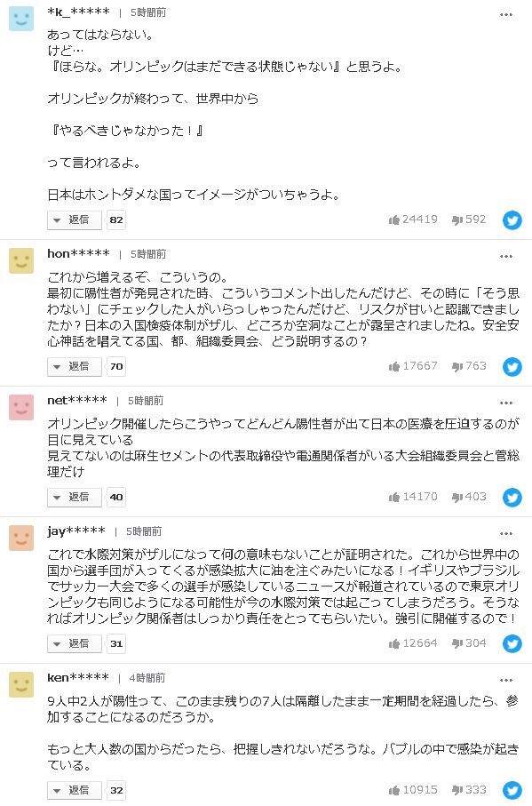Share the *k_***** comment on Twitter

point(512,220)
